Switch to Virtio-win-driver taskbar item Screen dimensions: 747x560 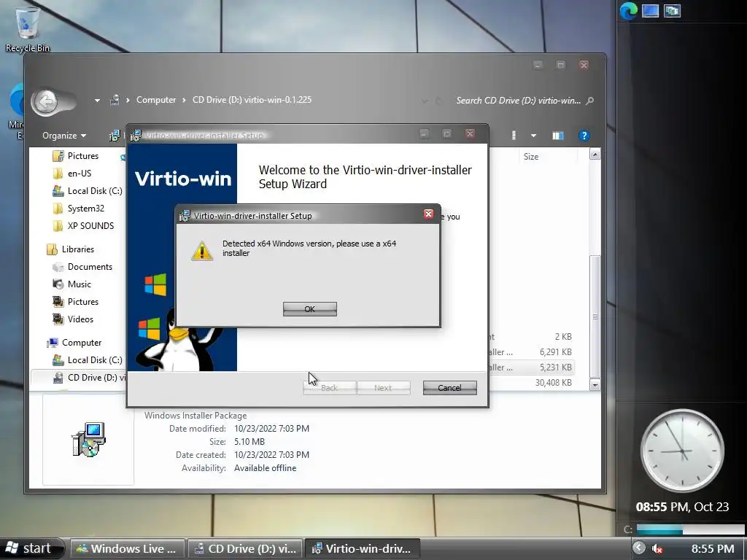pyautogui.click(x=362, y=548)
